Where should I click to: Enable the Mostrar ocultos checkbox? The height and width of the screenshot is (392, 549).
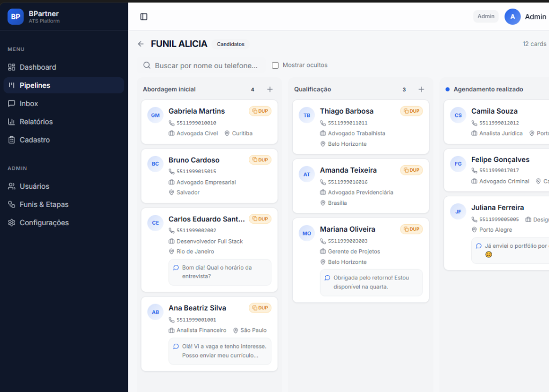pyautogui.click(x=275, y=65)
